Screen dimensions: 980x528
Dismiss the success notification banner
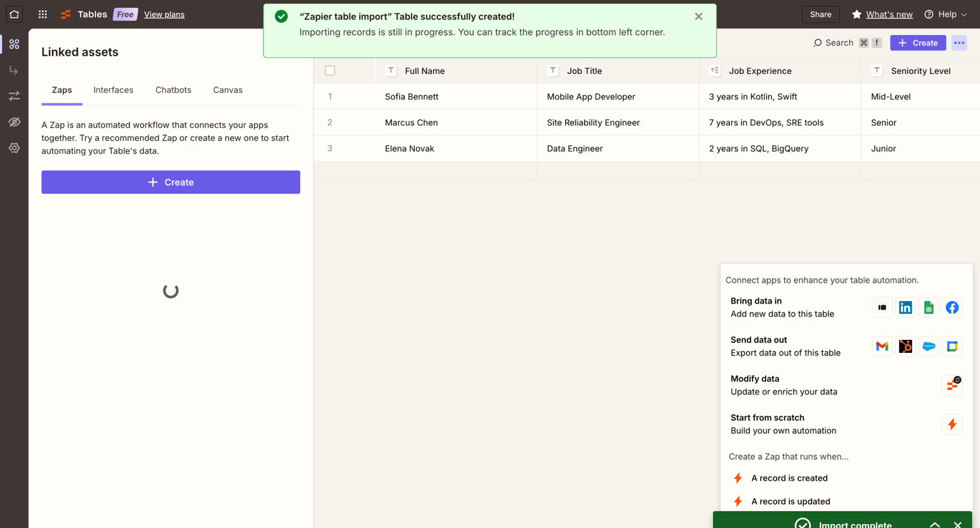(x=699, y=17)
